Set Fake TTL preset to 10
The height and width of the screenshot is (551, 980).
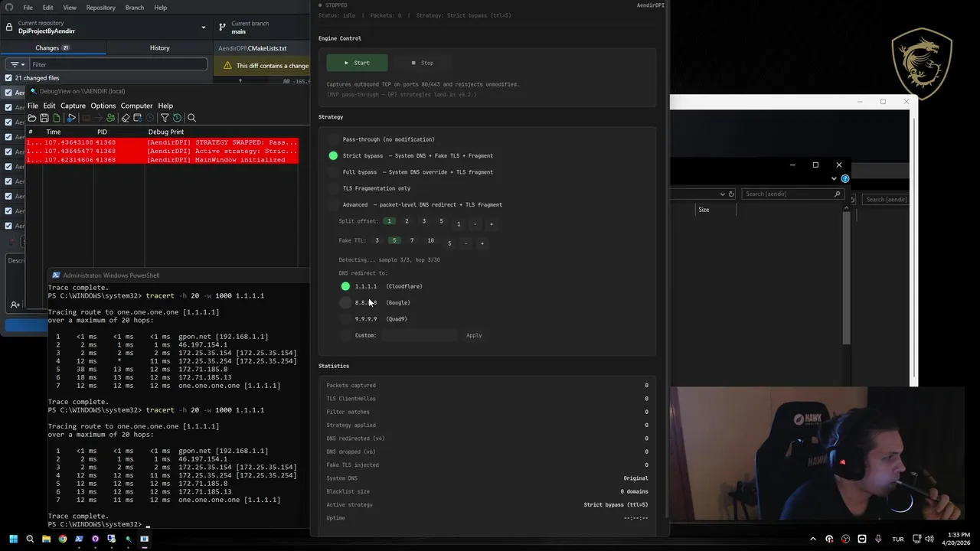[x=430, y=240]
